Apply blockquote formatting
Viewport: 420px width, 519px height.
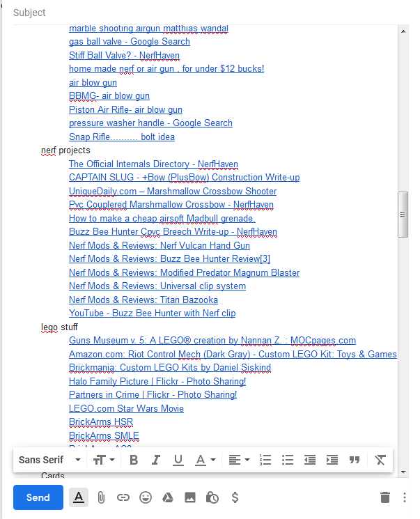point(354,460)
